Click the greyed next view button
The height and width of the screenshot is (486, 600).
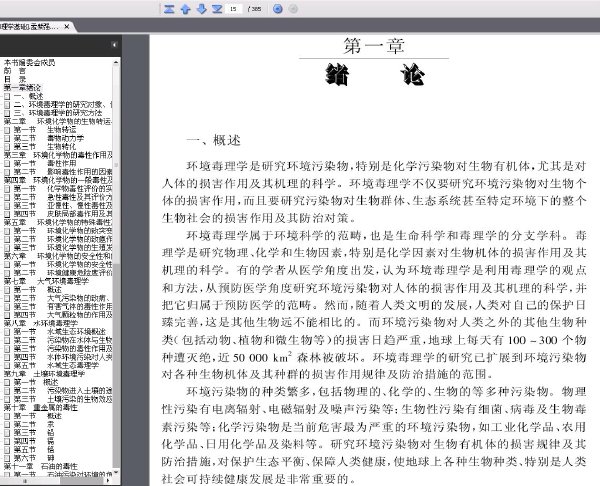click(293, 8)
